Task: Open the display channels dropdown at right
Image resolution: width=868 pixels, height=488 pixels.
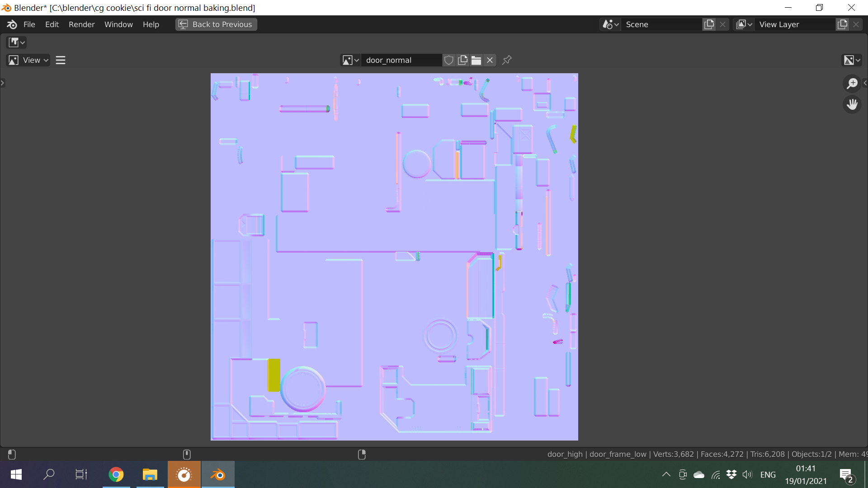Action: click(852, 60)
